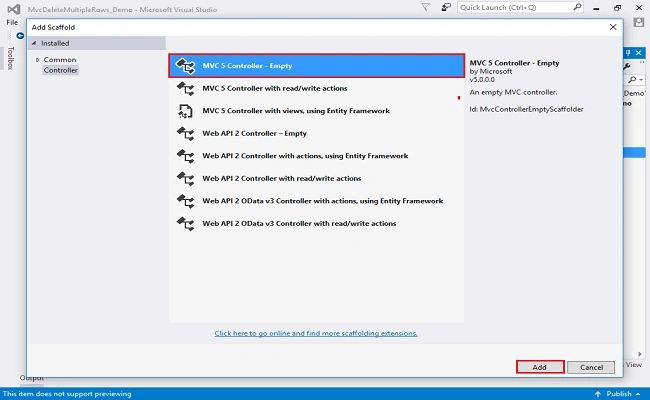
Task: Open the File menu
Action: 12,22
